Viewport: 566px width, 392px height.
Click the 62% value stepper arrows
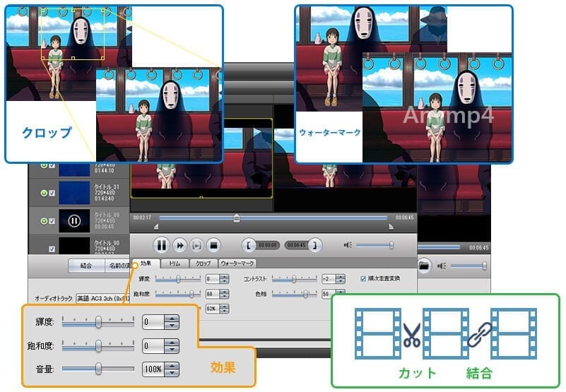click(x=224, y=309)
